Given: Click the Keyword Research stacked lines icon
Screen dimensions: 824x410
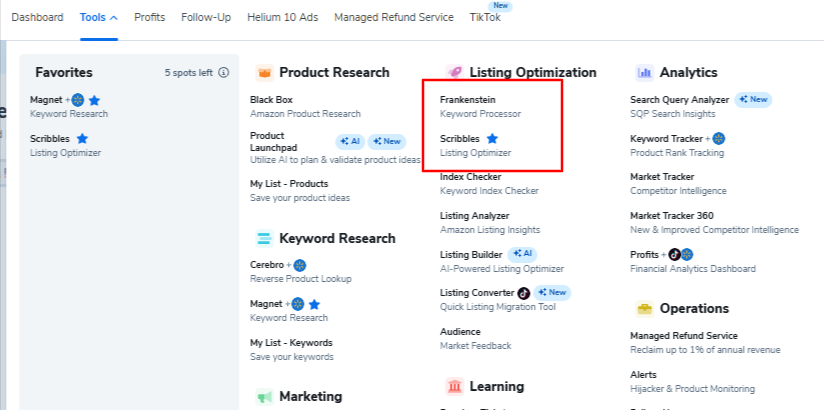Looking at the screenshot, I should tap(265, 239).
